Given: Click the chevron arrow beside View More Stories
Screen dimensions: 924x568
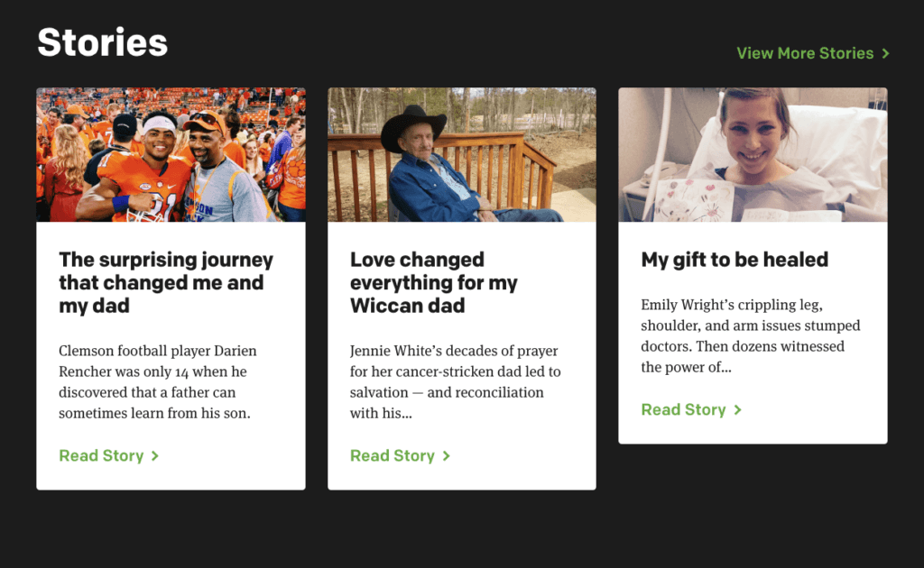Looking at the screenshot, I should (883, 53).
